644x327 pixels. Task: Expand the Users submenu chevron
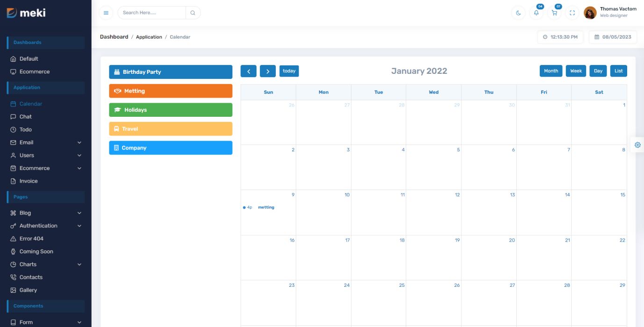[x=79, y=156]
